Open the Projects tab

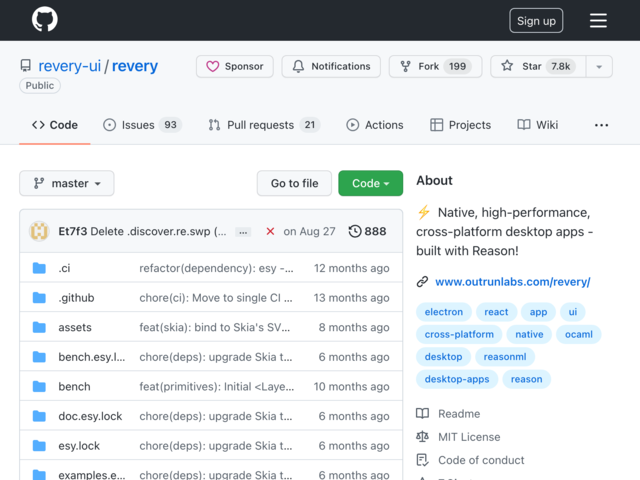click(460, 125)
